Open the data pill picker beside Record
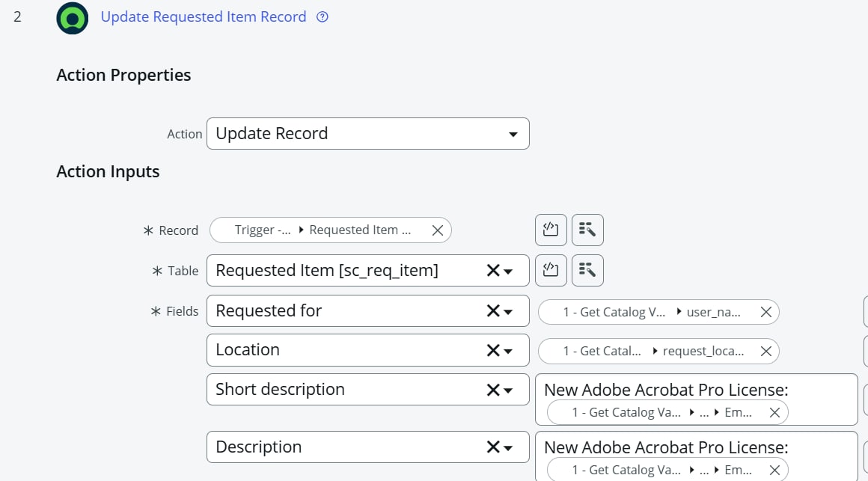This screenshot has width=868, height=481. click(x=587, y=230)
